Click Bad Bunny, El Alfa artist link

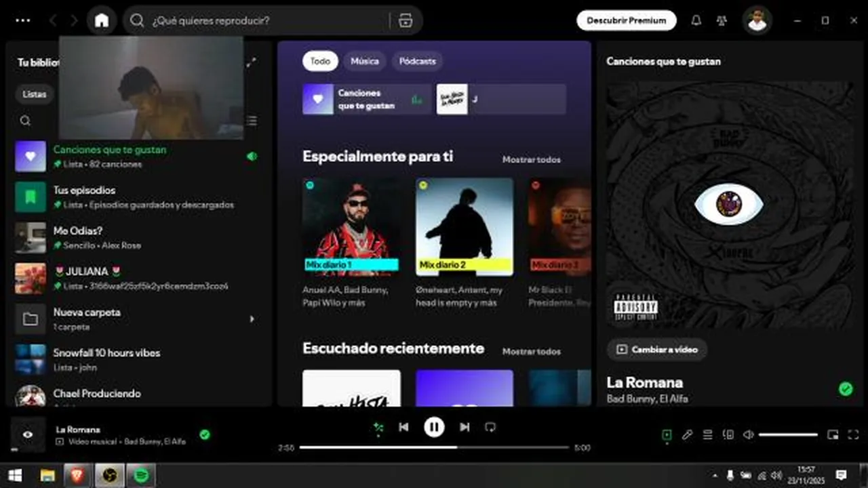[647, 399]
